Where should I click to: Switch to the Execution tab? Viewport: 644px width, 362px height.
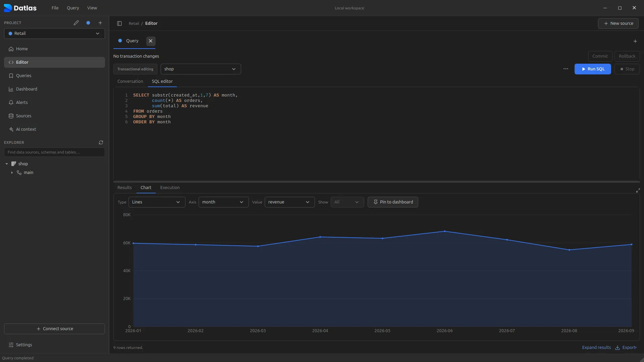[x=170, y=188]
